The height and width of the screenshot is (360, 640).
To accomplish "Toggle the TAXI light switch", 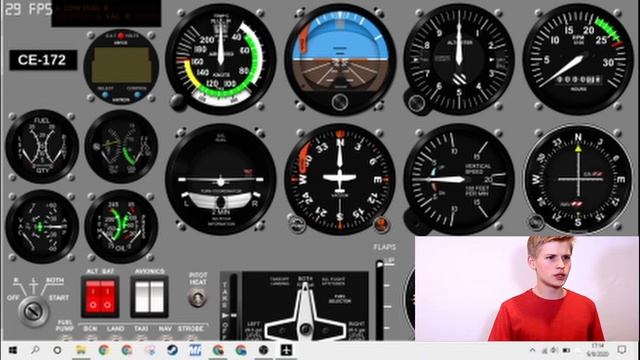I will (141, 338).
